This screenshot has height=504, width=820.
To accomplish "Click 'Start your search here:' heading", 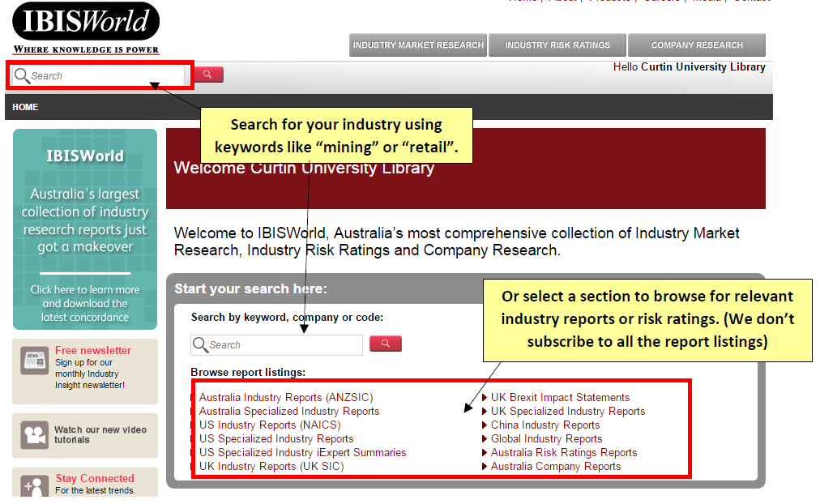I will pyautogui.click(x=250, y=288).
